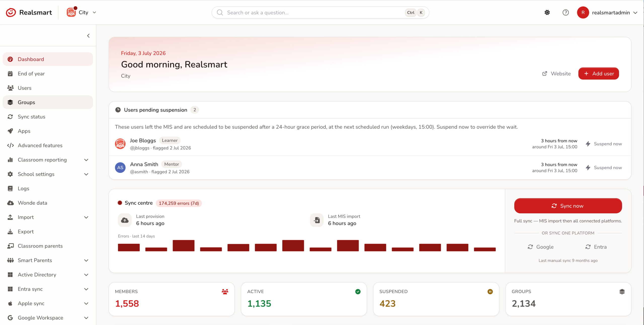Click the red R user avatar
Screen dimensions: 644x325
[583, 12]
